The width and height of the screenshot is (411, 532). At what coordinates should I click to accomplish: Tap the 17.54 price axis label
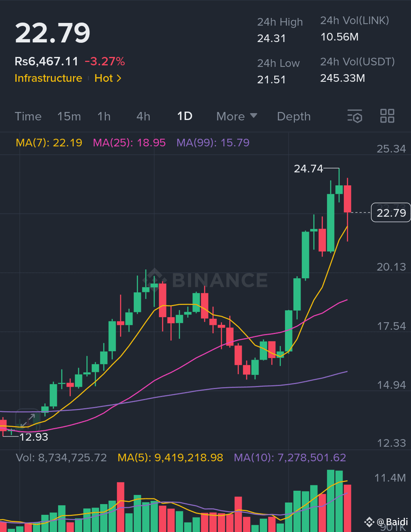[x=391, y=326]
